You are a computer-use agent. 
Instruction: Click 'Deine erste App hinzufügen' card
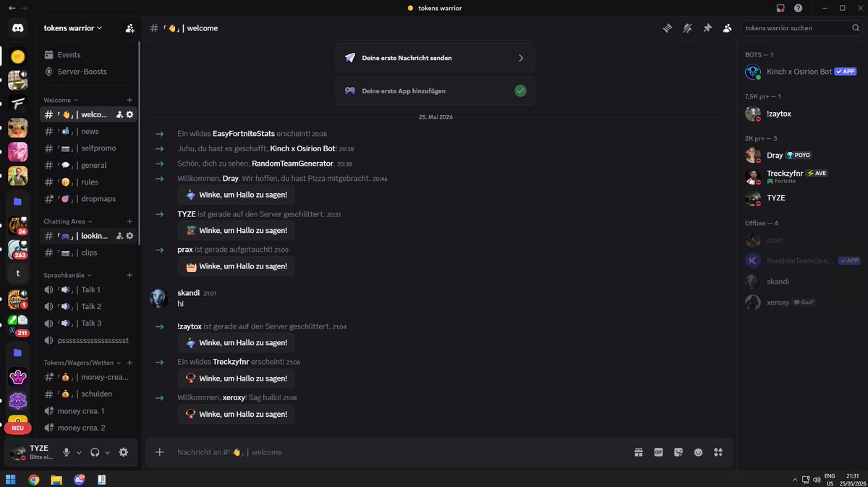tap(435, 91)
